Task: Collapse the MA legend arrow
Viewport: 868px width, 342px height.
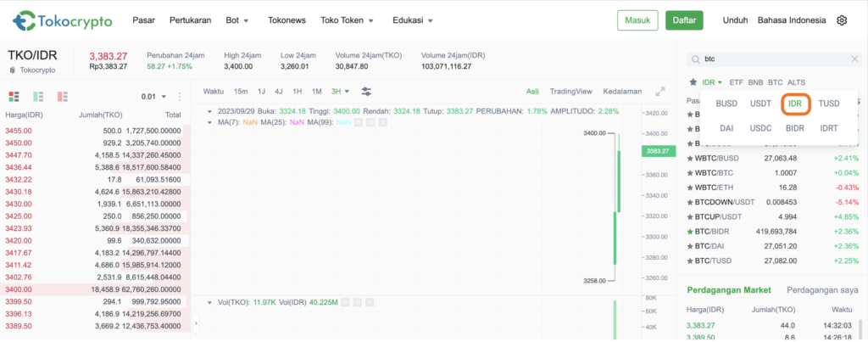Action: [x=210, y=122]
